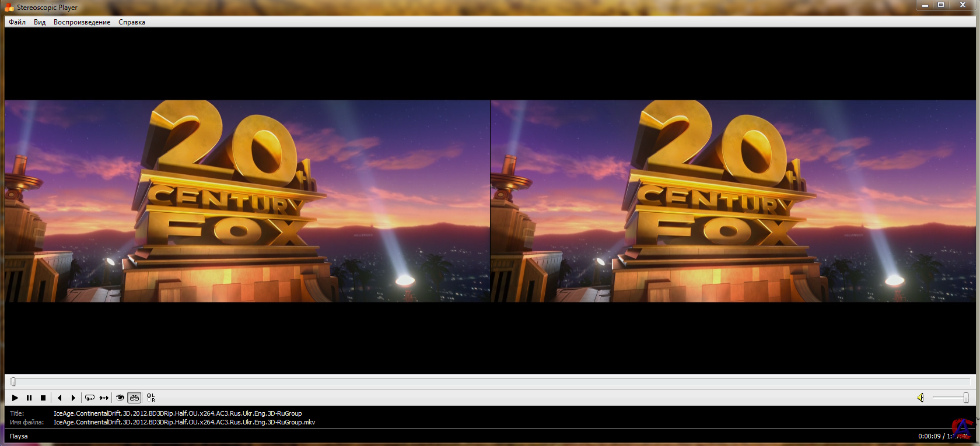Image resolution: width=980 pixels, height=446 pixels.
Task: Open the Воспроизведение menu
Action: click(x=82, y=22)
